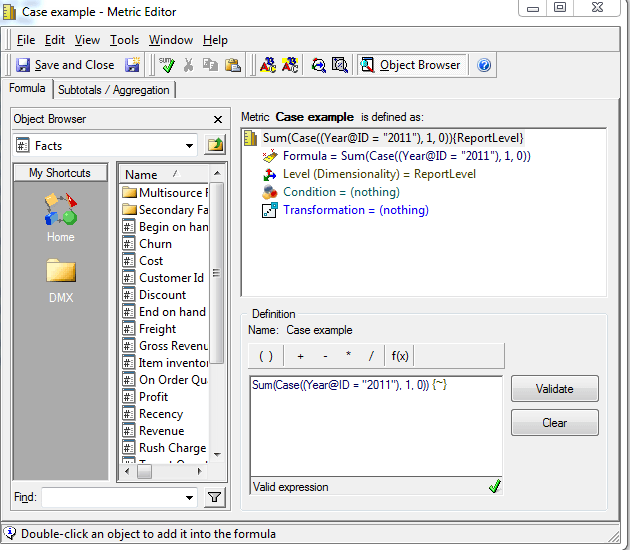Insert a function with the f(x) button
Image resolution: width=630 pixels, height=550 pixels.
pyautogui.click(x=400, y=356)
